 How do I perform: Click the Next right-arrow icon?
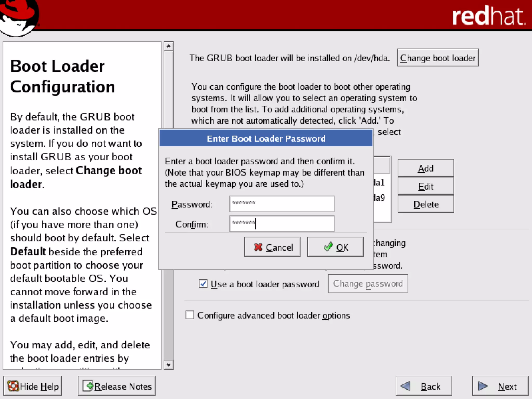(x=483, y=386)
